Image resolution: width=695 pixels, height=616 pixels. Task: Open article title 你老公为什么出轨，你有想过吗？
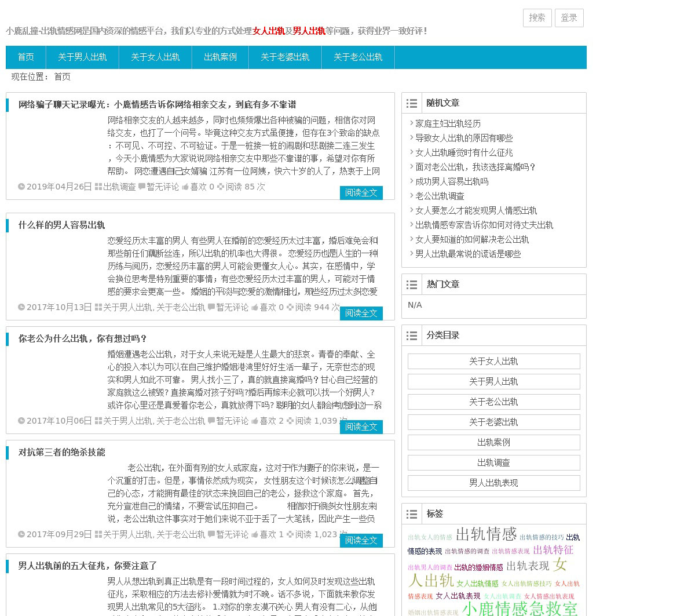click(x=83, y=338)
